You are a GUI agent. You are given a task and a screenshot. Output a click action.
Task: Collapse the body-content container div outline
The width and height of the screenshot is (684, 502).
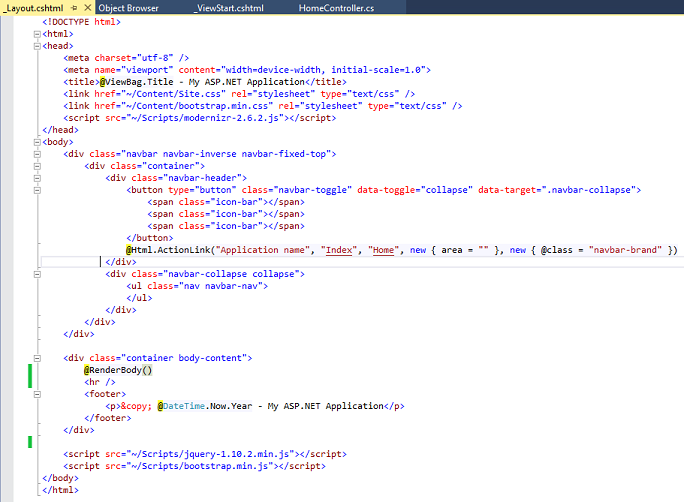[37, 358]
